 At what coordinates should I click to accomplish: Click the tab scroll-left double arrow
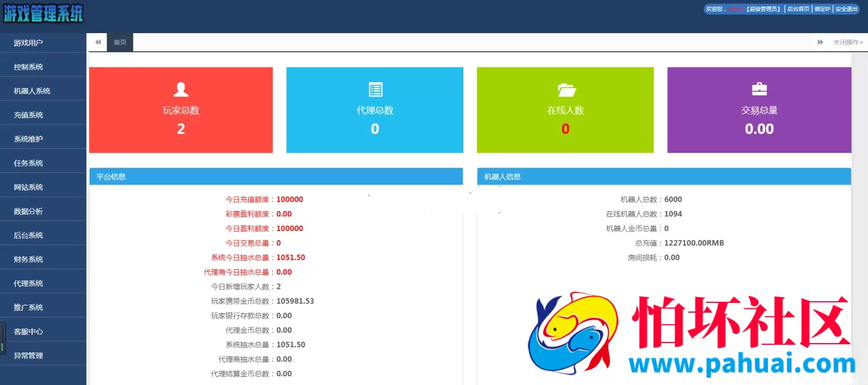click(98, 42)
